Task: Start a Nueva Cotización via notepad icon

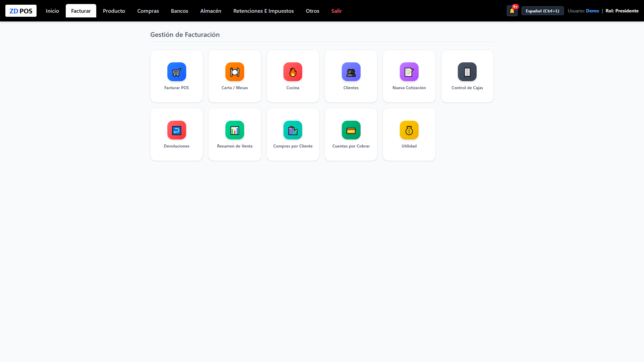Action: pos(409,72)
